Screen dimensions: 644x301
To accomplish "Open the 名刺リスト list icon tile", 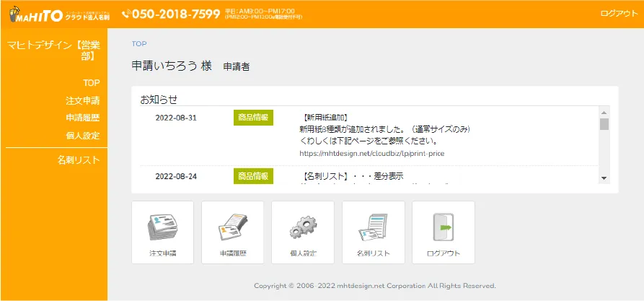I will pos(374,232).
